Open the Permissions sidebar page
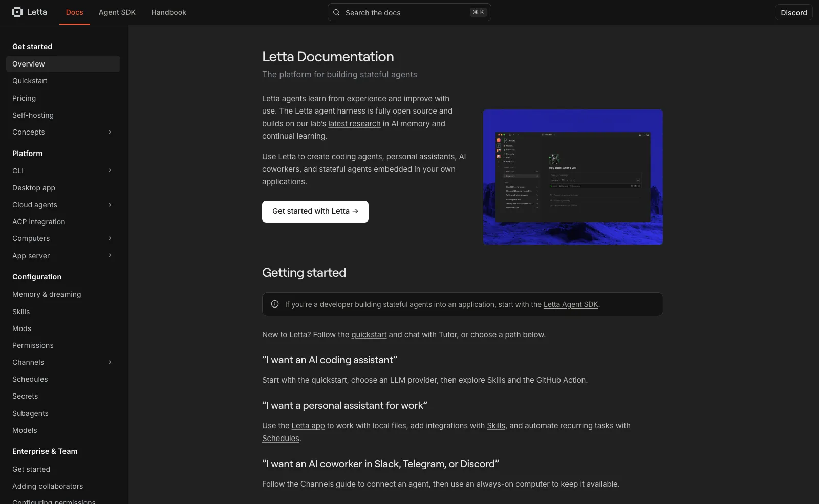Viewport: 819px width, 504px height. [33, 345]
